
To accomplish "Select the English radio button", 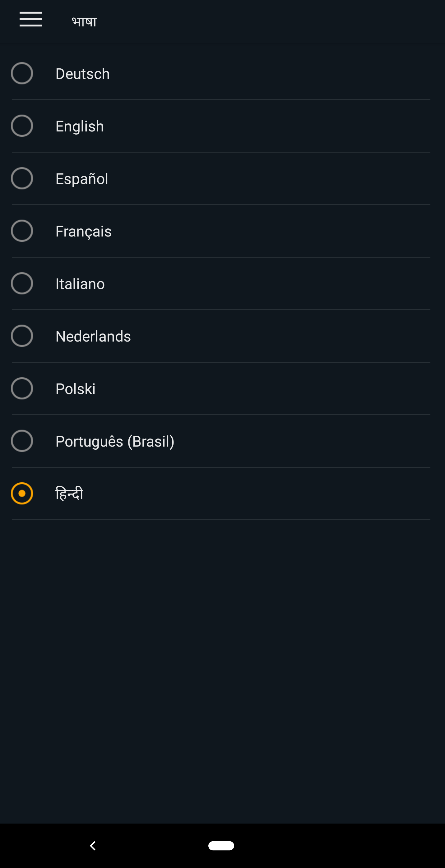I will (x=22, y=126).
